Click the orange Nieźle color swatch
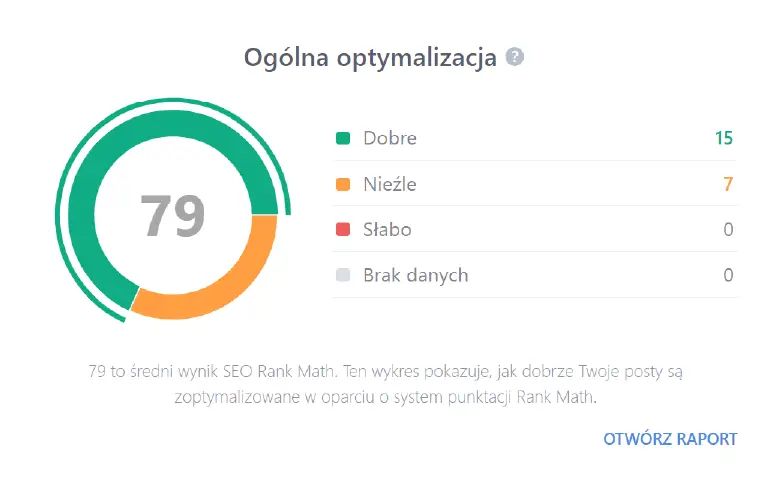Viewport: 773px width, 482px height. 343,184
